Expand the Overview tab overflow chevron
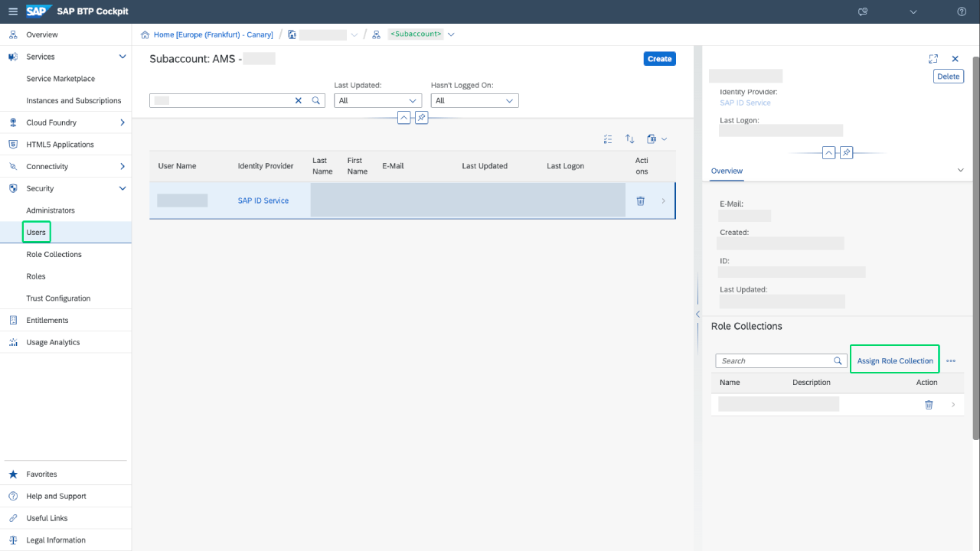 pos(960,170)
